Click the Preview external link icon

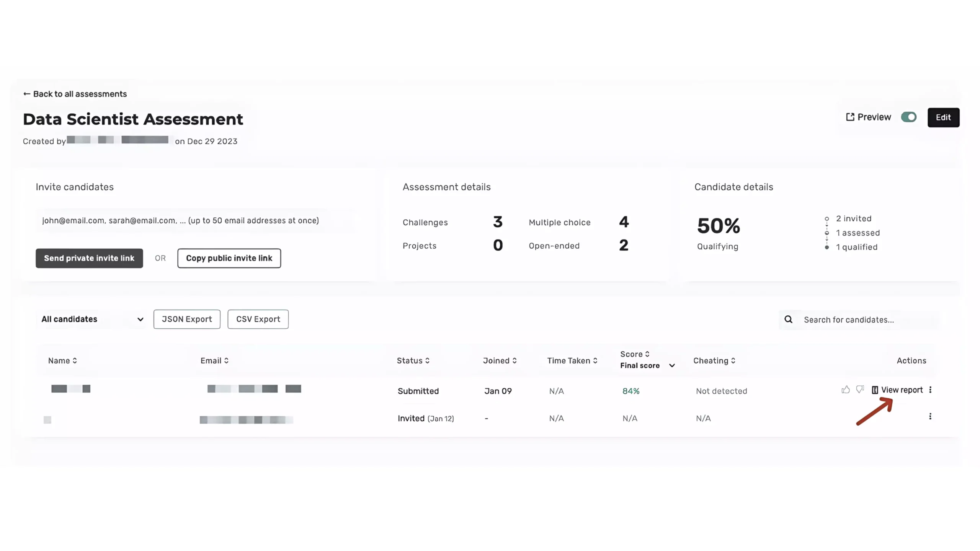(x=850, y=117)
